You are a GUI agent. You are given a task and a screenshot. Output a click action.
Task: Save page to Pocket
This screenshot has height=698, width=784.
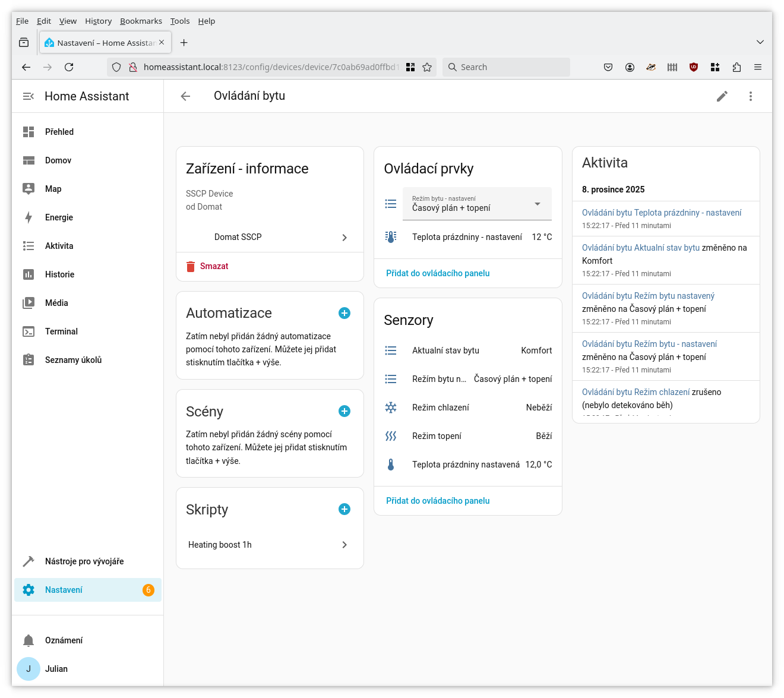tap(608, 67)
